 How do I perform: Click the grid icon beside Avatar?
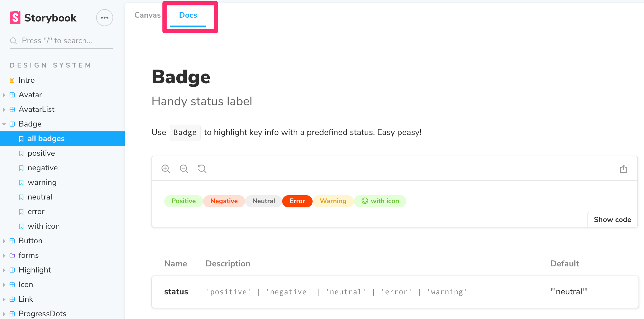(12, 95)
